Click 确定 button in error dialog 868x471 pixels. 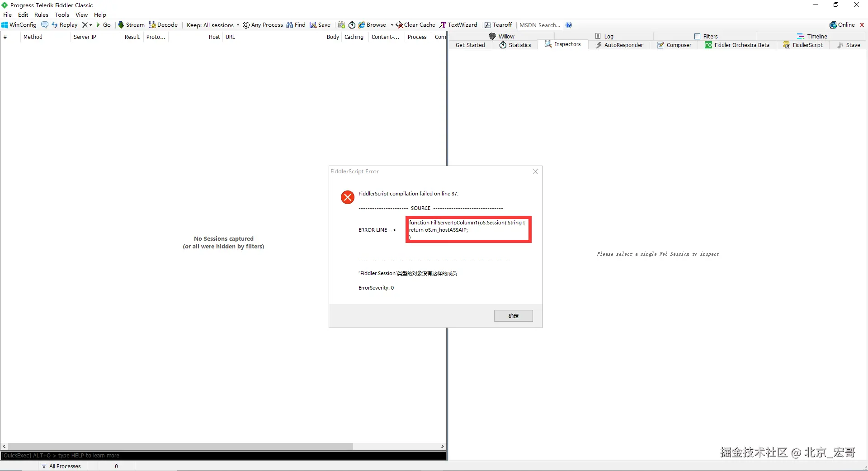coord(513,316)
